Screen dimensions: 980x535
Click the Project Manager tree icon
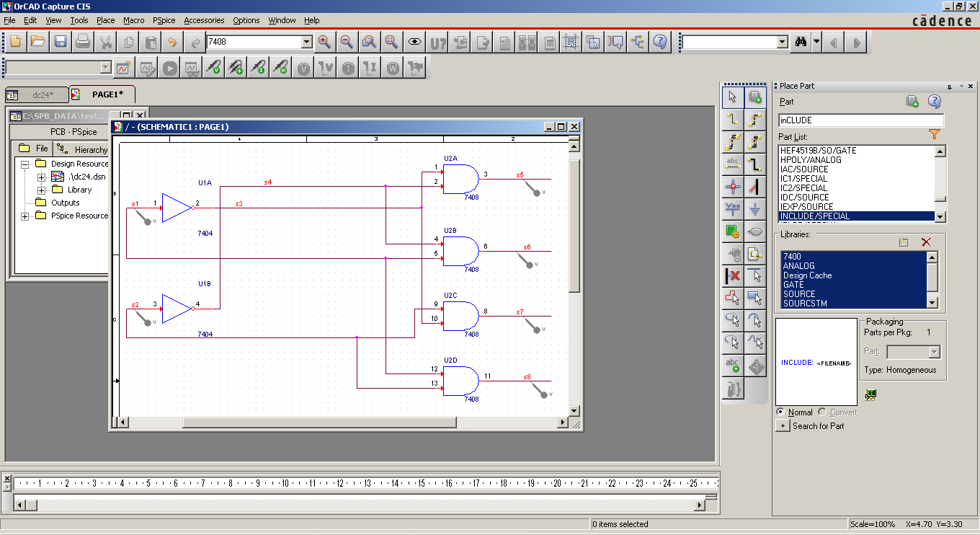638,42
